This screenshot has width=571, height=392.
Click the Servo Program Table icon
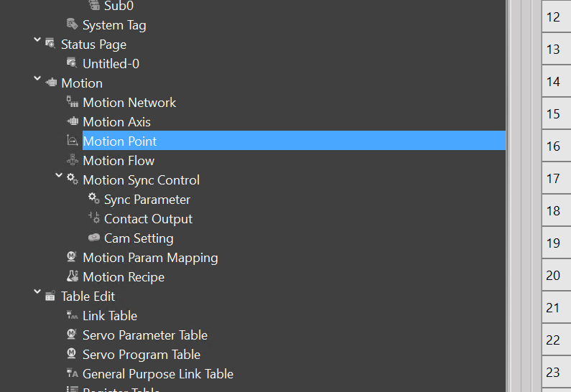coord(72,354)
